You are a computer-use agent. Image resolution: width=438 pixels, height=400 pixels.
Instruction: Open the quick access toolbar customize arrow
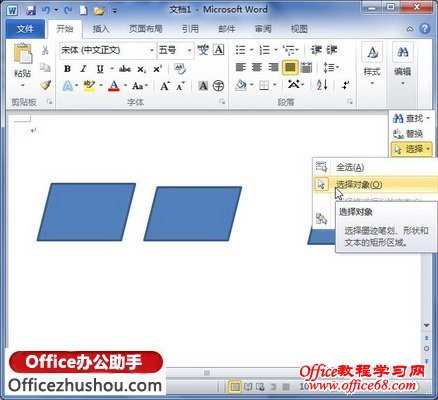pyautogui.click(x=115, y=11)
